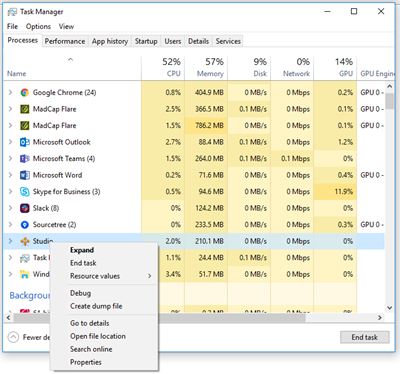Open the Options menu
Screen dimensions: 400x374
point(38,26)
